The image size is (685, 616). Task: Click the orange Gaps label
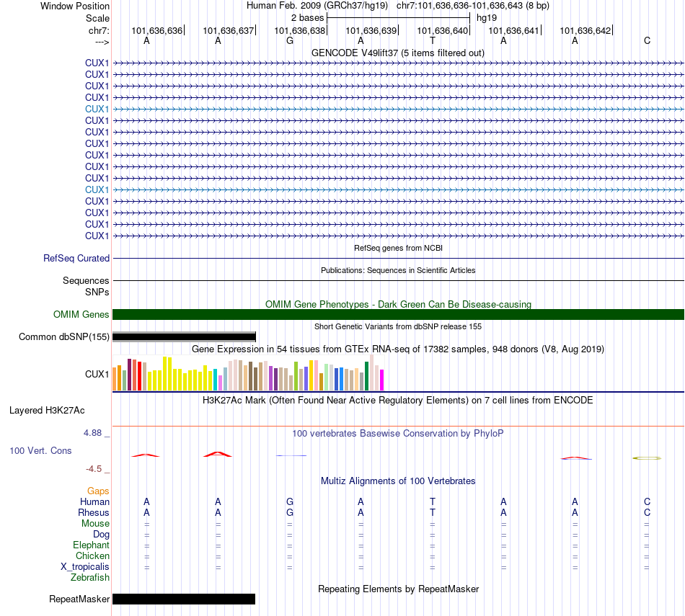pyautogui.click(x=98, y=491)
